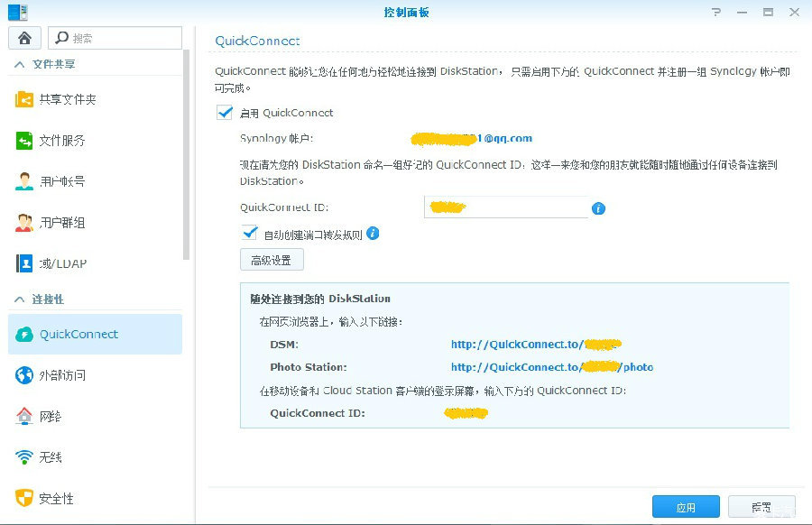Click the Control Panel app icon in title bar
This screenshot has width=812, height=525.
[x=18, y=12]
